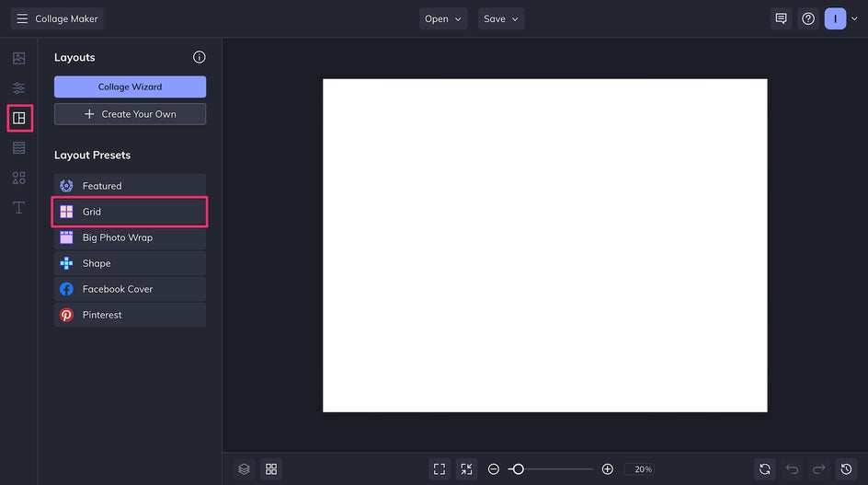Open the Image Manager sidebar tab
868x485 pixels.
(18, 58)
